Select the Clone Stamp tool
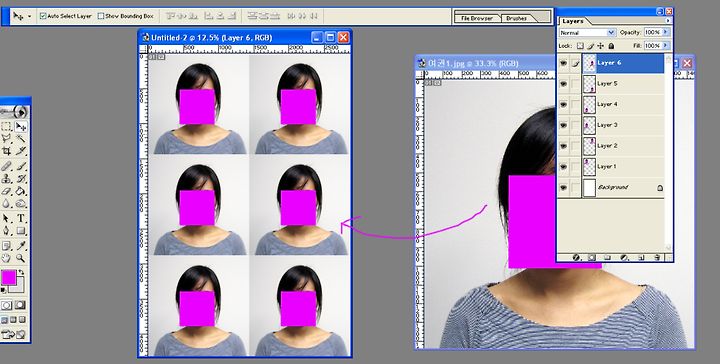The image size is (720, 364). coord(6,179)
